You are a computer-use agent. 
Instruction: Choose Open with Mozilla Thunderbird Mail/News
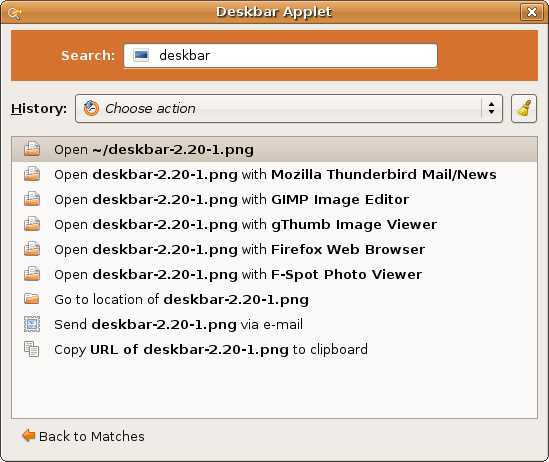pos(274,174)
